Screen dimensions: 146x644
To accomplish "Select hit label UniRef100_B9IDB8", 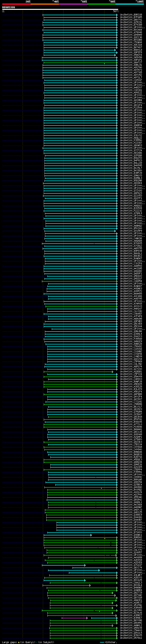I will 131,40.
